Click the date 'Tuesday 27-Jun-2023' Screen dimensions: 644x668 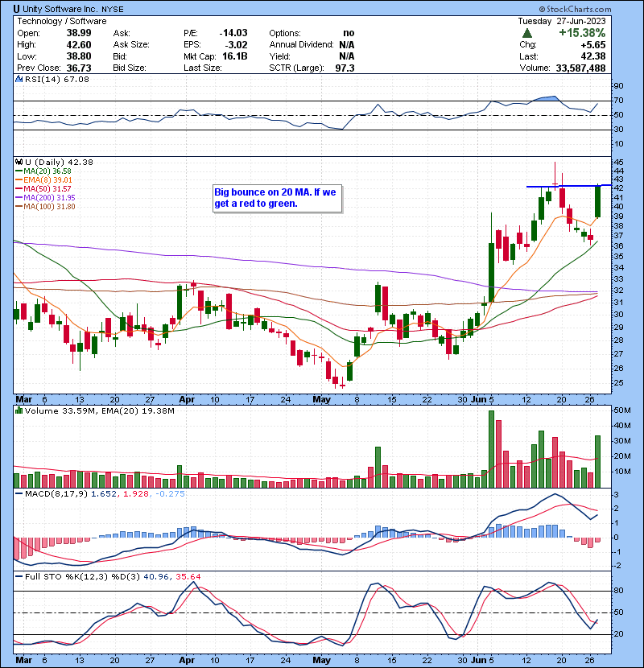point(562,21)
